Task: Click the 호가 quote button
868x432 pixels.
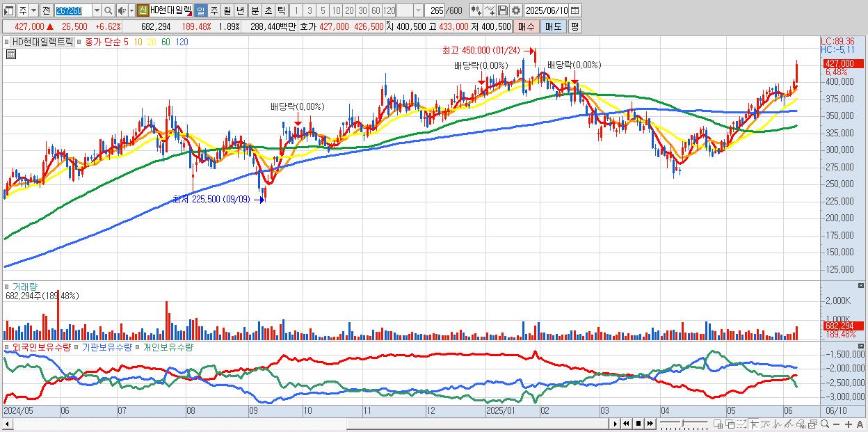Action: [307, 26]
